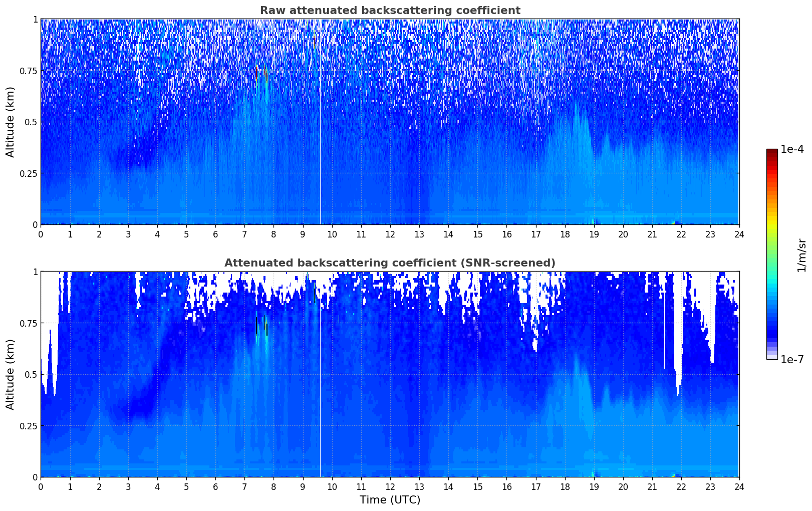Image resolution: width=812 pixels, height=511 pixels.
Task: Click hour tick '12' under the raw plot
Action: [390, 234]
